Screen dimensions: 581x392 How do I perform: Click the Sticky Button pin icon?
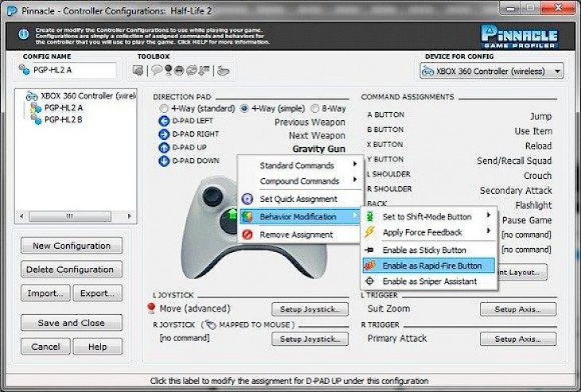click(369, 250)
